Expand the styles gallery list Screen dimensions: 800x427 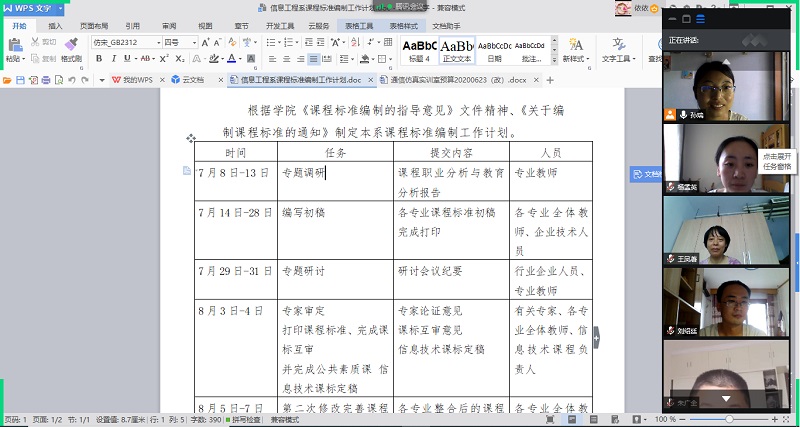pos(555,60)
